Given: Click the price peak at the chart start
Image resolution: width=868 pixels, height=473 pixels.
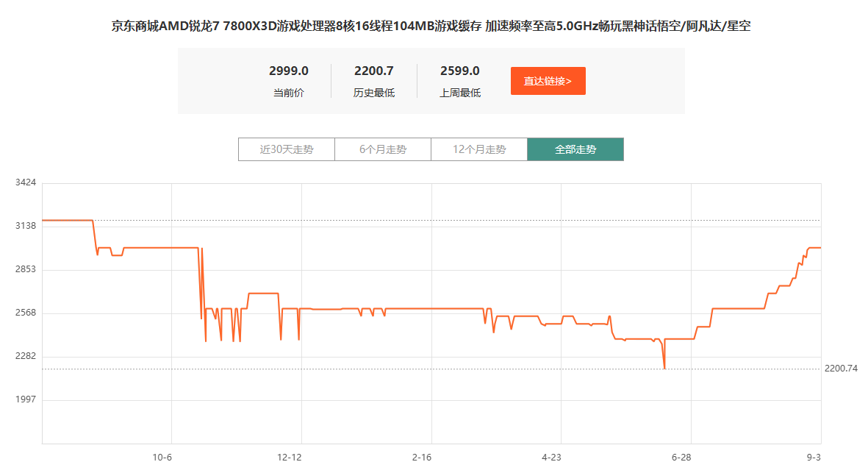Looking at the screenshot, I should (66, 218).
